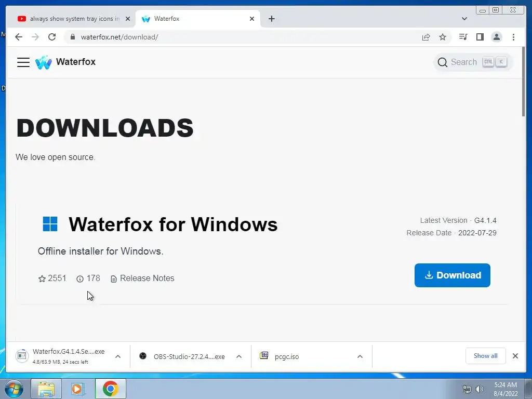The height and width of the screenshot is (399, 532).
Task: Open the Waterfox hamburger menu
Action: coord(23,62)
